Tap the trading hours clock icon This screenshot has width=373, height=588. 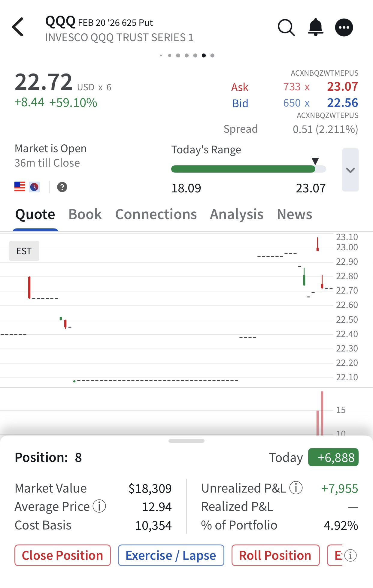pos(34,187)
